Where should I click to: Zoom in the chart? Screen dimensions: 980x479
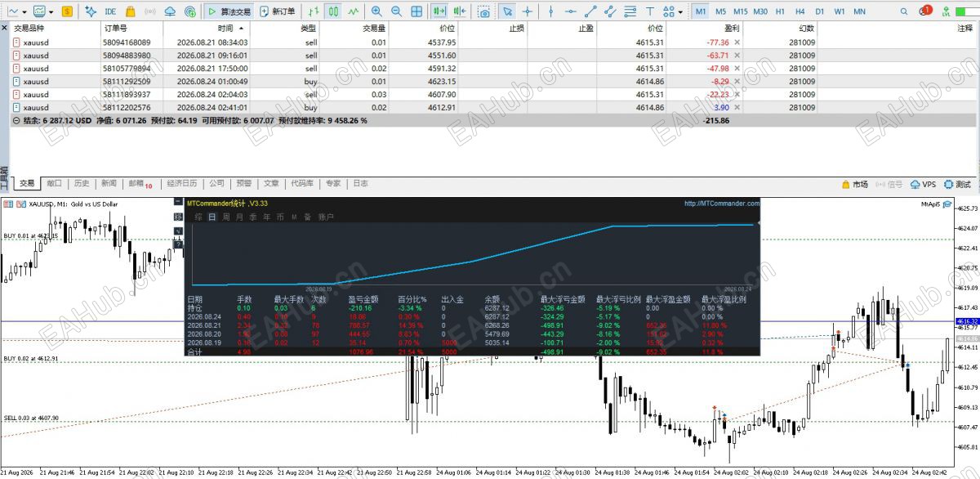click(x=376, y=12)
